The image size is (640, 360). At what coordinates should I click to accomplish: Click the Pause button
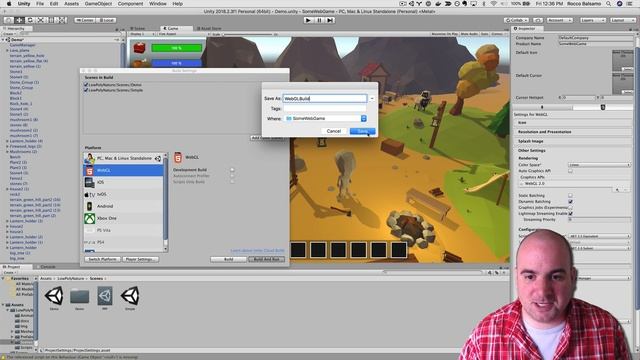(319, 20)
